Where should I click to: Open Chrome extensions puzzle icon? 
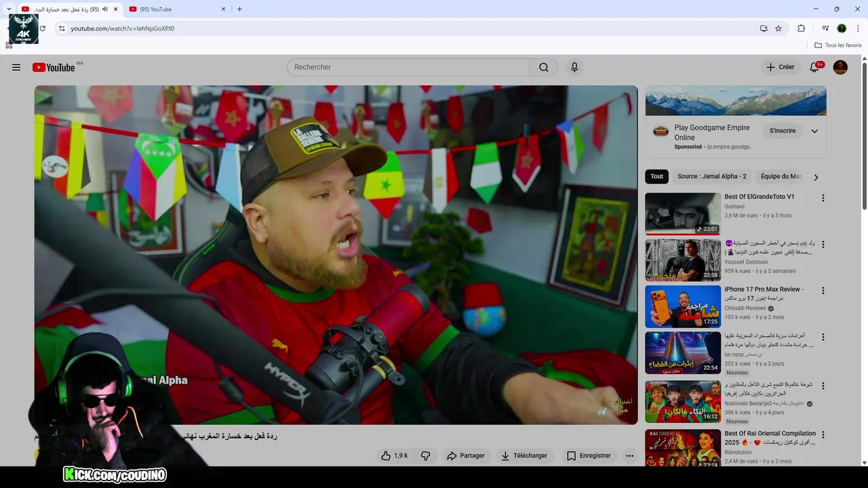801,28
